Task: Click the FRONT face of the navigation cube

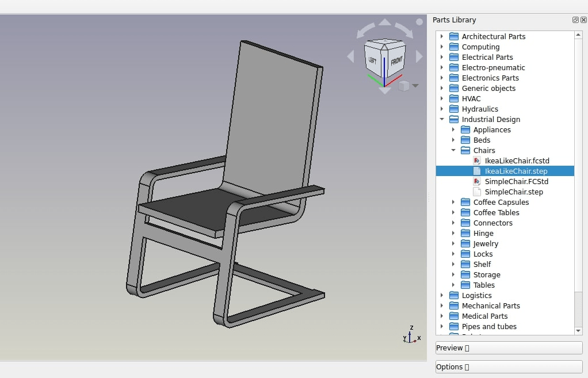Action: click(x=396, y=62)
